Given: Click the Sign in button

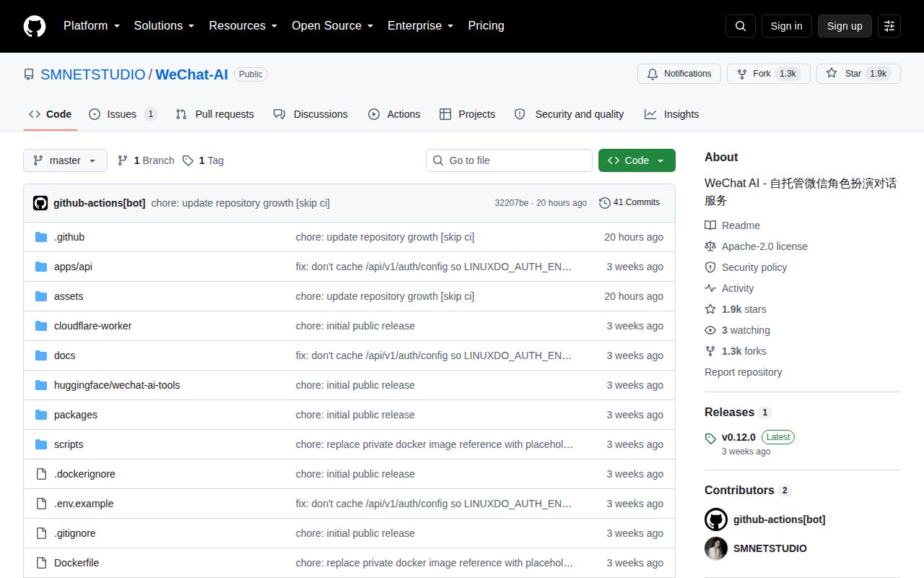Looking at the screenshot, I should [x=787, y=26].
